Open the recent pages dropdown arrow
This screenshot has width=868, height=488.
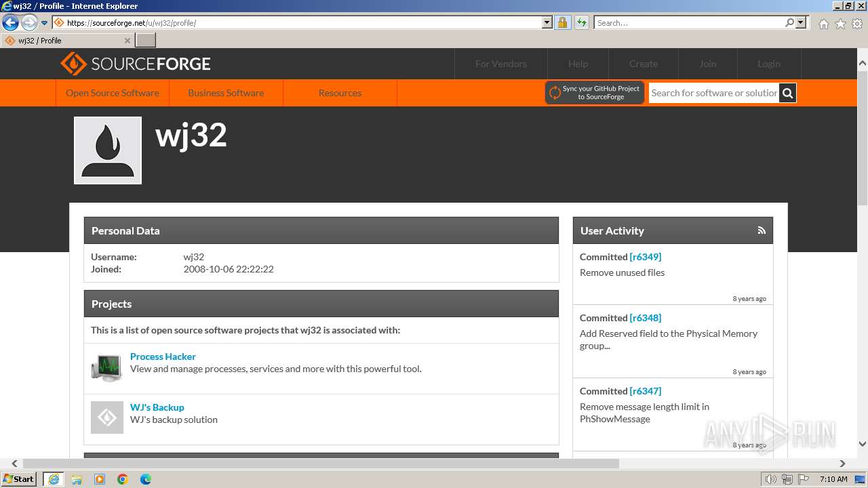pos(45,23)
